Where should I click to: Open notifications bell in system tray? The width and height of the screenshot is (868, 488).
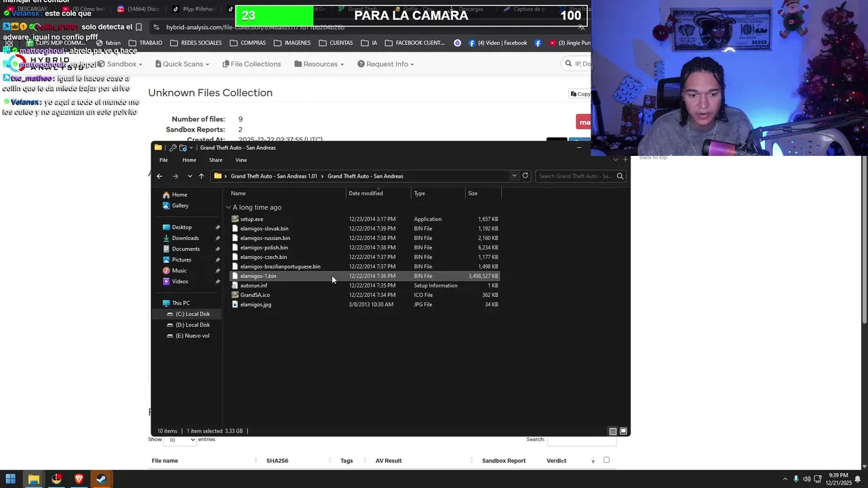858,479
